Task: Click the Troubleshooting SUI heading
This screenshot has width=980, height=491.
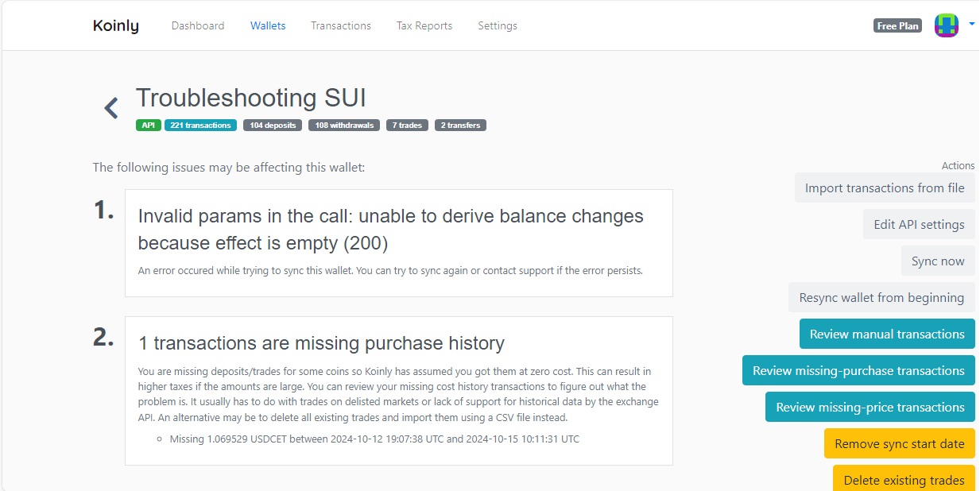Action: 251,98
